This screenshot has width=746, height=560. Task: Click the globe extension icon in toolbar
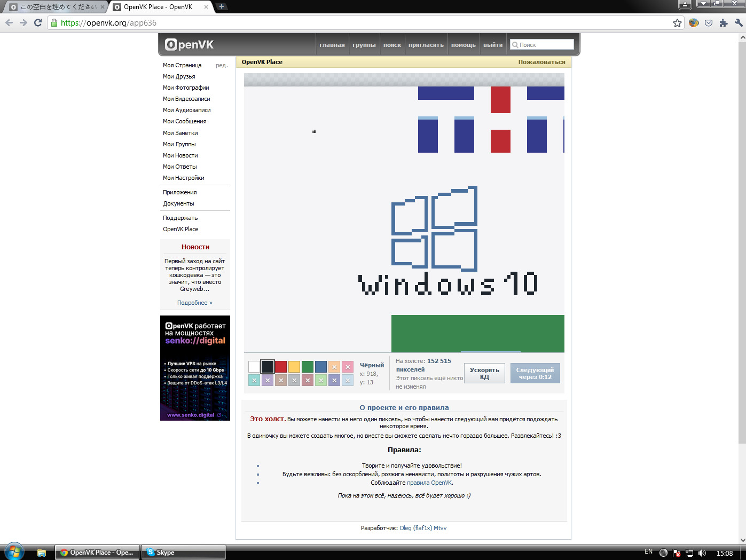click(x=694, y=23)
